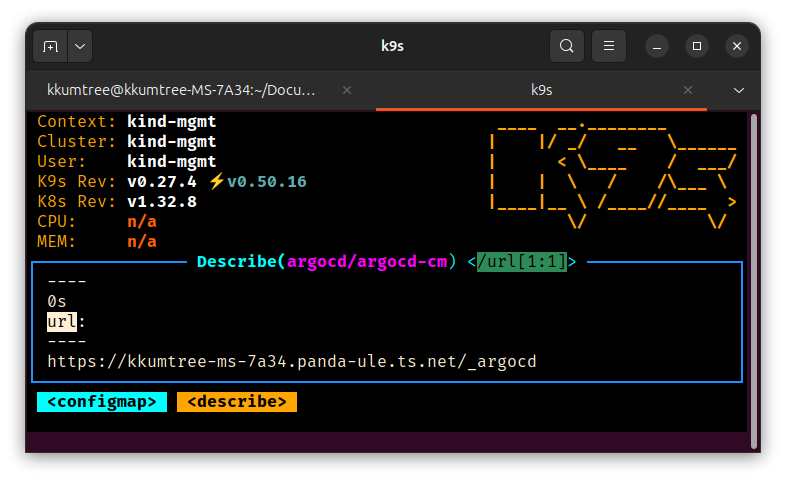Click the https://kkumtree-ms-7a34.panda-ule.ts.net/_argocd URL

(292, 362)
